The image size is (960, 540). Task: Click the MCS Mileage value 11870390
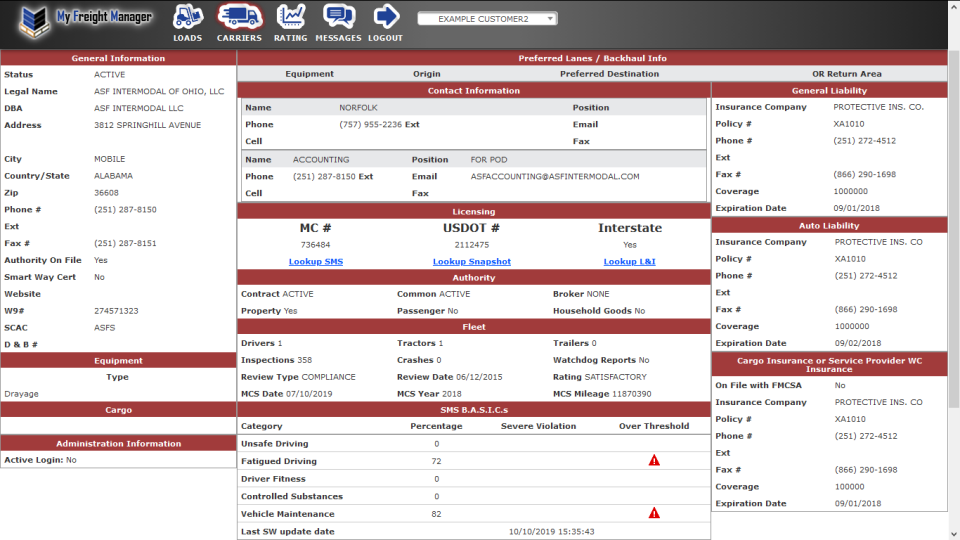click(x=632, y=394)
